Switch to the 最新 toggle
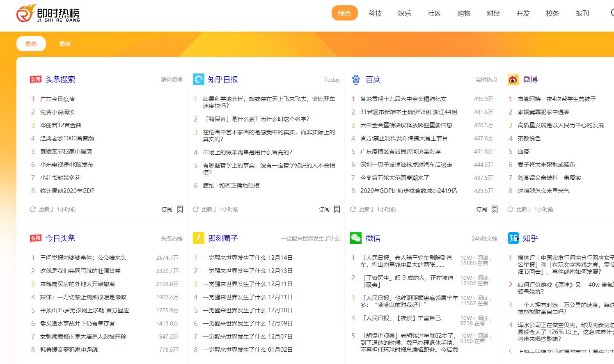This screenshot has width=614, height=364. (65, 43)
